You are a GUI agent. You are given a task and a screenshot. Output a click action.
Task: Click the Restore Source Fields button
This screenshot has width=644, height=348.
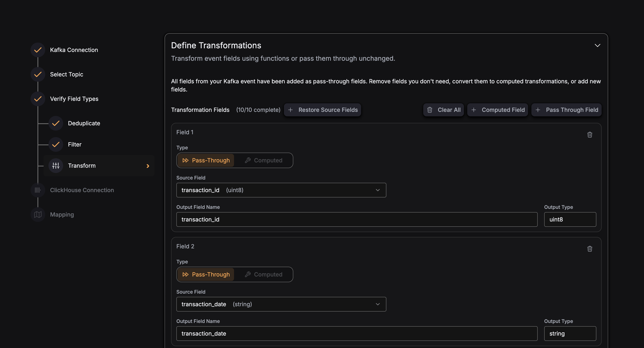coord(322,110)
